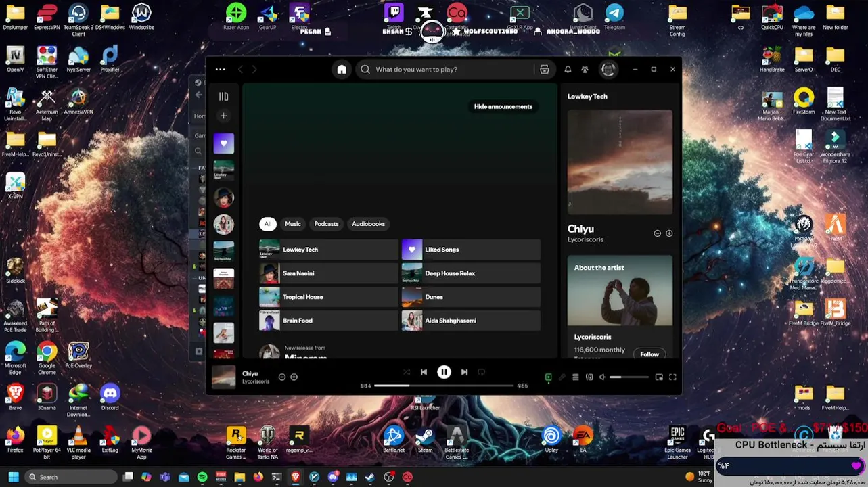Open Spotify from the Windows taskbar
Viewport: 868px width, 487px height.
[x=202, y=477]
